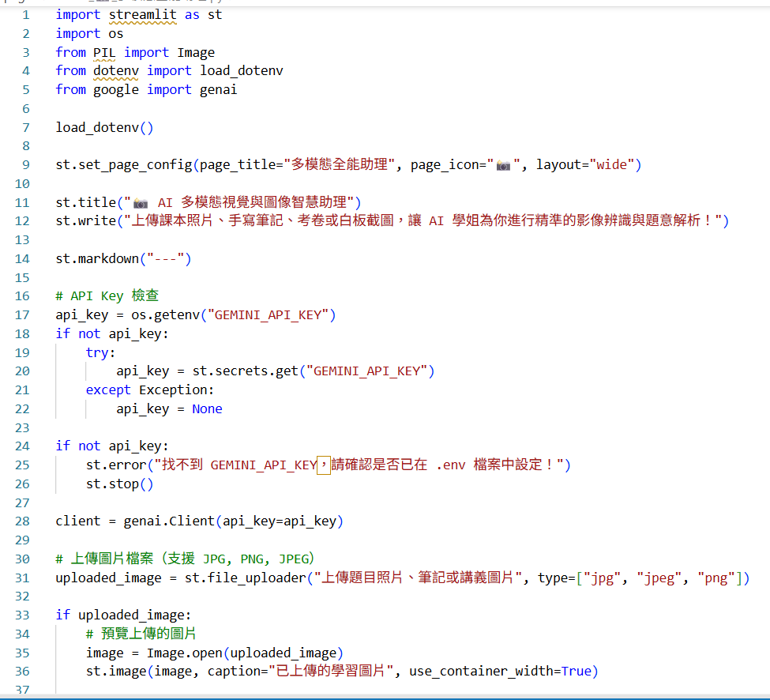The width and height of the screenshot is (770, 700).
Task: Click "use_container_width" on line 36
Action: coord(481,672)
